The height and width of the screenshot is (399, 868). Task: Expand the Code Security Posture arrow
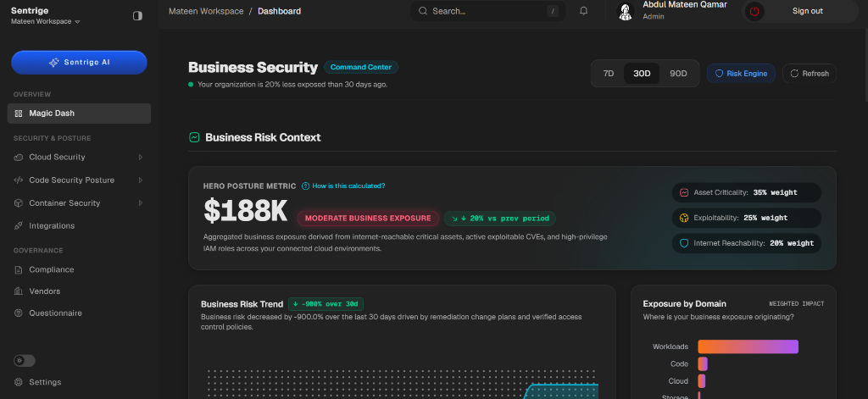[x=141, y=180]
